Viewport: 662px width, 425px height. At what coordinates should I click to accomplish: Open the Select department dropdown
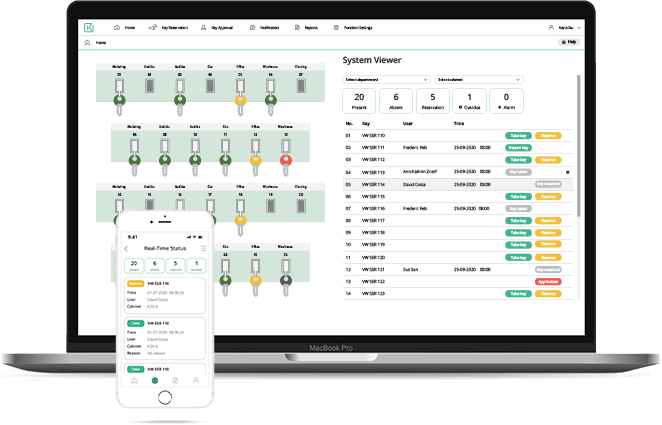click(385, 78)
